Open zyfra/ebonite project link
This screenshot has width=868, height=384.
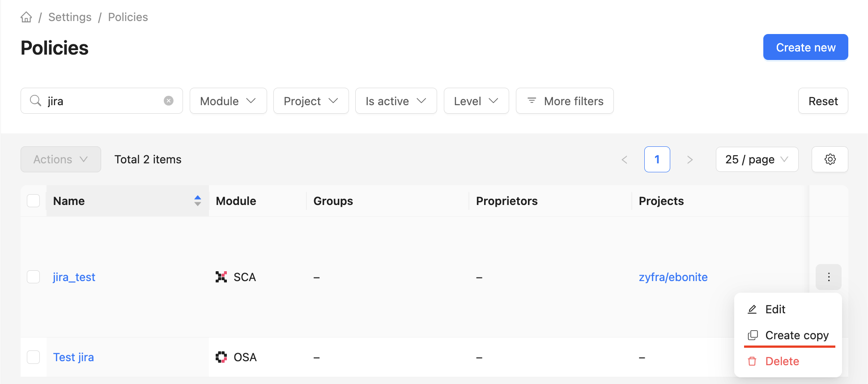point(673,277)
